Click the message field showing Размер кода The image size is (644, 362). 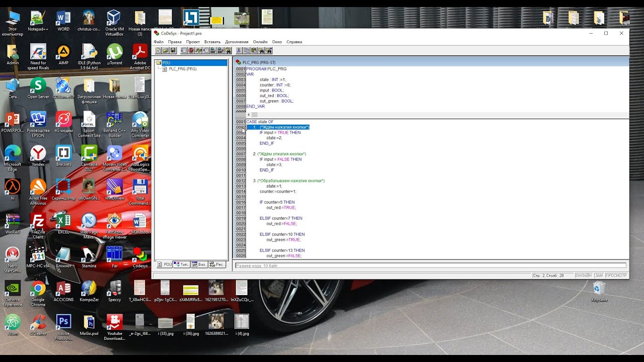[431, 265]
